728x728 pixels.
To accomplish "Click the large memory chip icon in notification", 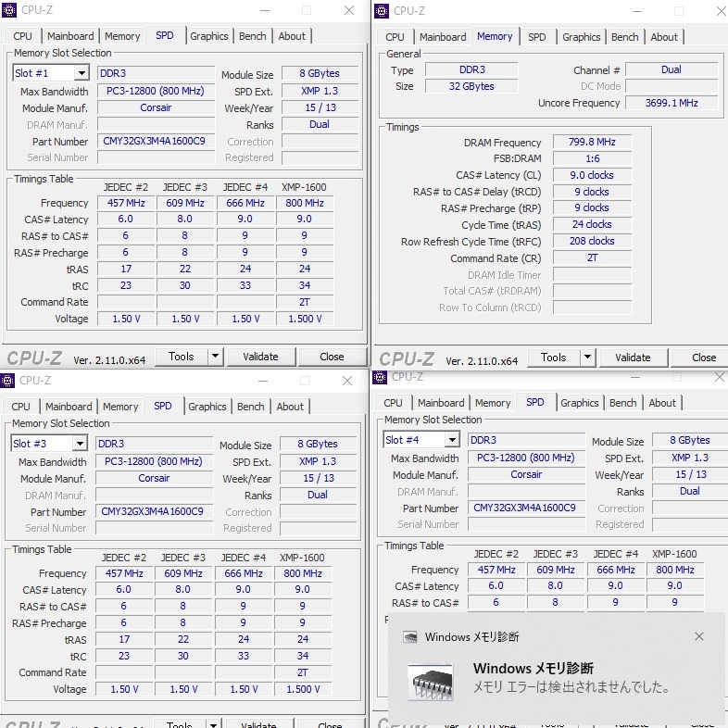I will pyautogui.click(x=431, y=682).
